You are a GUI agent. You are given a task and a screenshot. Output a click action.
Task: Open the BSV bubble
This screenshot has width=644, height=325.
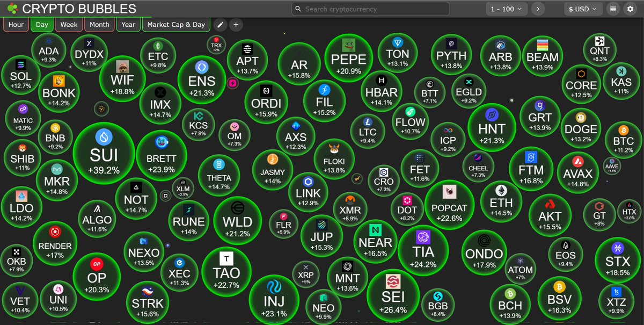560,299
